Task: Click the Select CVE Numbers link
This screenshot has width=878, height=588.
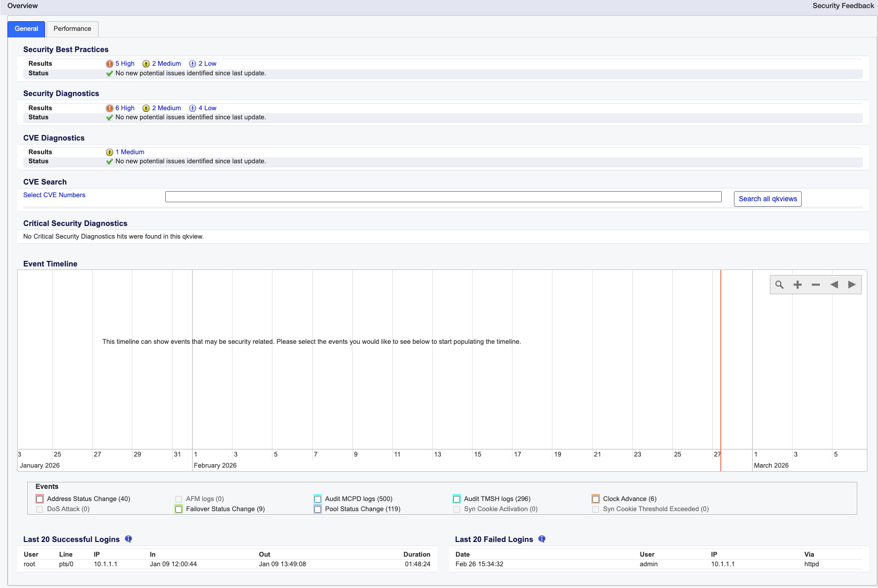Action: pyautogui.click(x=54, y=195)
